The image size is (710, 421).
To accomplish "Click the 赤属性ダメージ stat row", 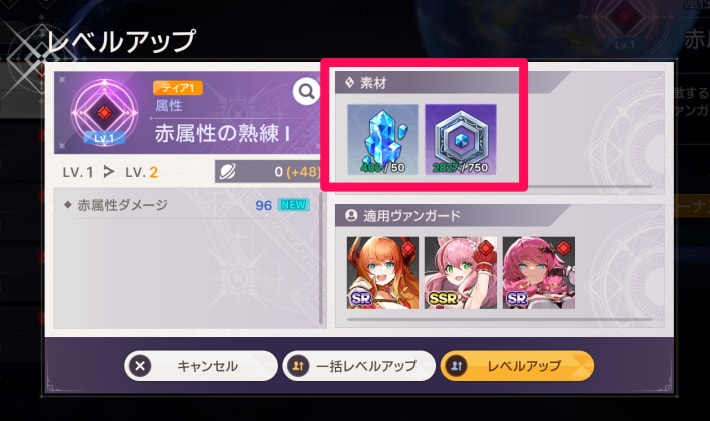I will [187, 205].
